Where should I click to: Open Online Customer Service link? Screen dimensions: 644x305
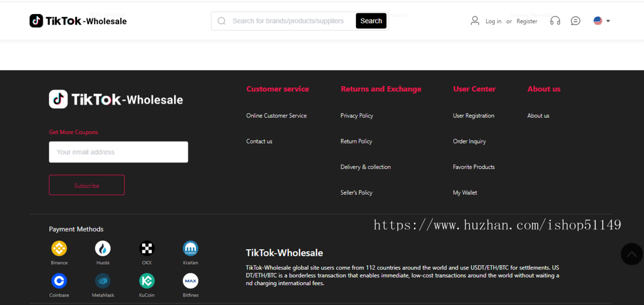(x=276, y=116)
